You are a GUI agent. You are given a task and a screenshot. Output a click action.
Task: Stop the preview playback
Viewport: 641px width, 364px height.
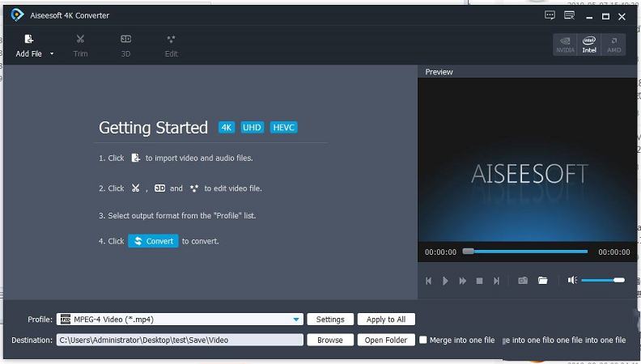tap(479, 281)
